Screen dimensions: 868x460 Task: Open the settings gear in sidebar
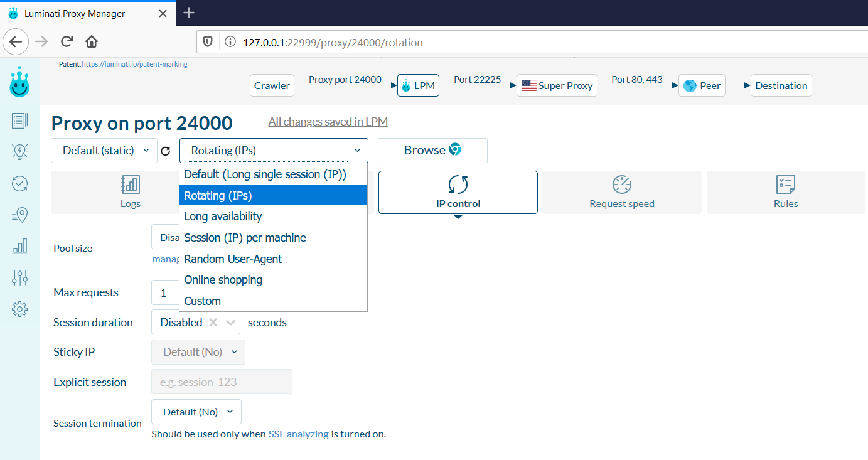point(19,309)
